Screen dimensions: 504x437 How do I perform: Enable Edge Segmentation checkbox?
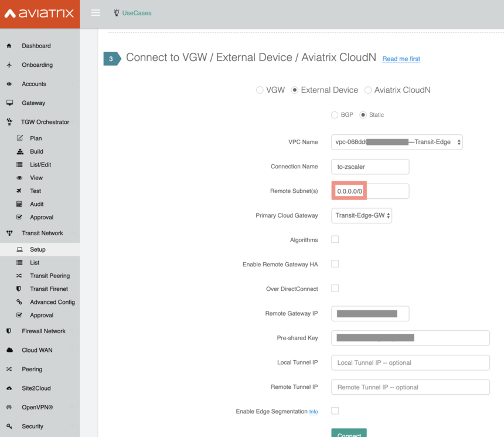tap(335, 411)
